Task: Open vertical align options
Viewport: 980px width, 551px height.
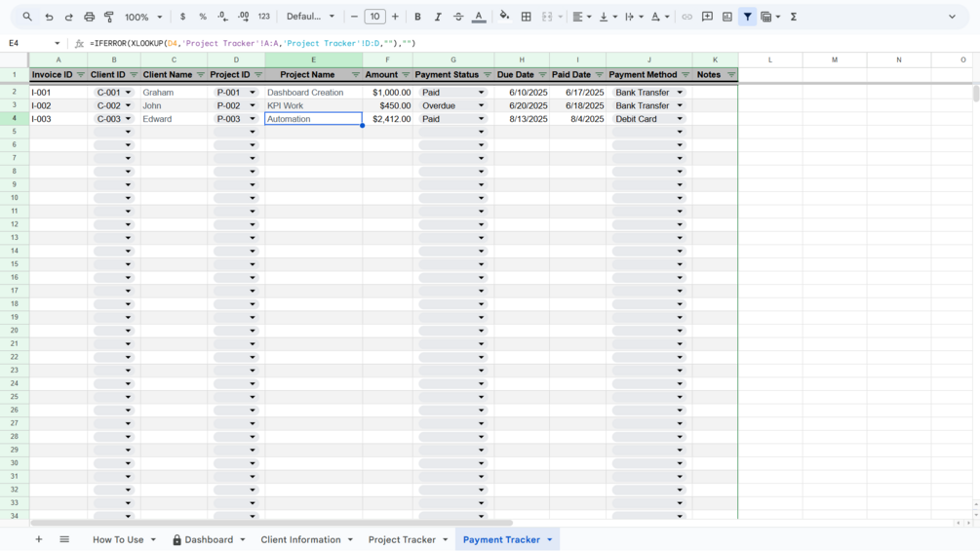Action: point(608,17)
